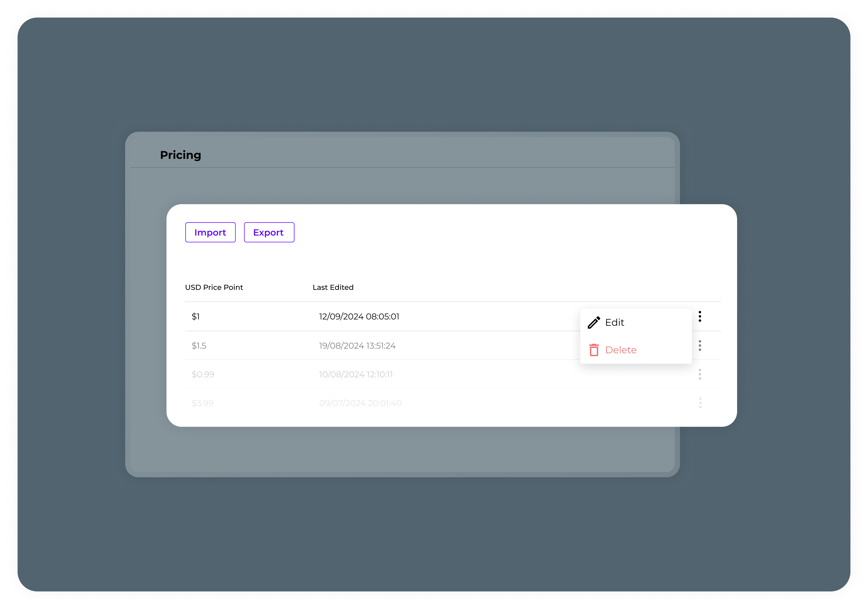
Task: Open three-dot menu for $3.99 row
Action: pyautogui.click(x=700, y=403)
